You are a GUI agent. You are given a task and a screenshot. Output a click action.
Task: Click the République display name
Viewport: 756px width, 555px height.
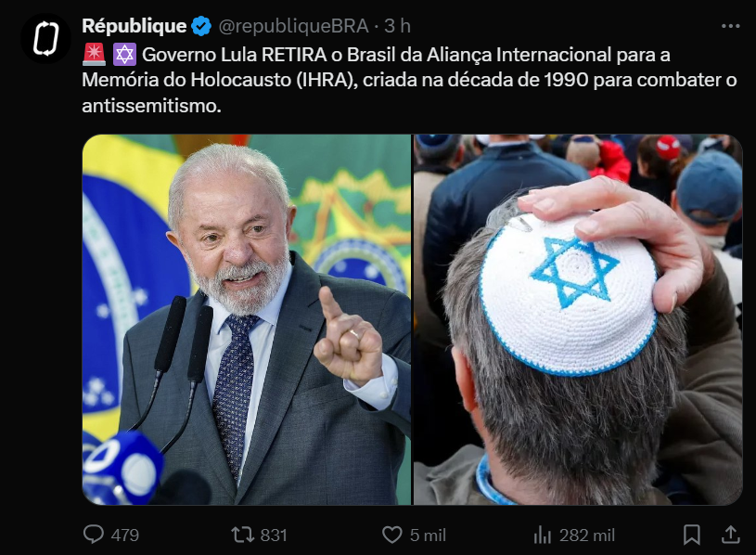pos(134,26)
